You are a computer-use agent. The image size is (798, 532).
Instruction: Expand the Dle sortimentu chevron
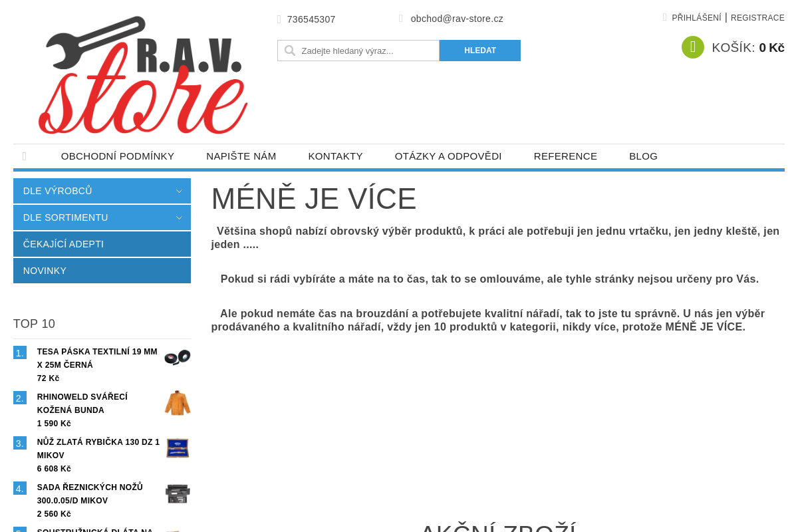(179, 217)
